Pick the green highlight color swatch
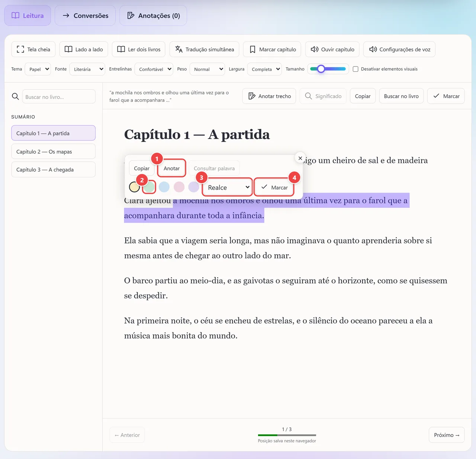Image resolution: width=476 pixels, height=459 pixels. (x=149, y=187)
